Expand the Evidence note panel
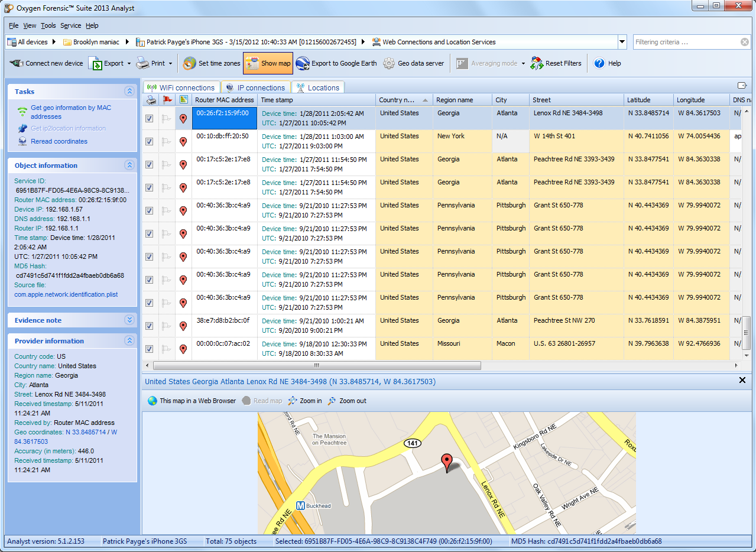The image size is (756, 552). click(129, 320)
